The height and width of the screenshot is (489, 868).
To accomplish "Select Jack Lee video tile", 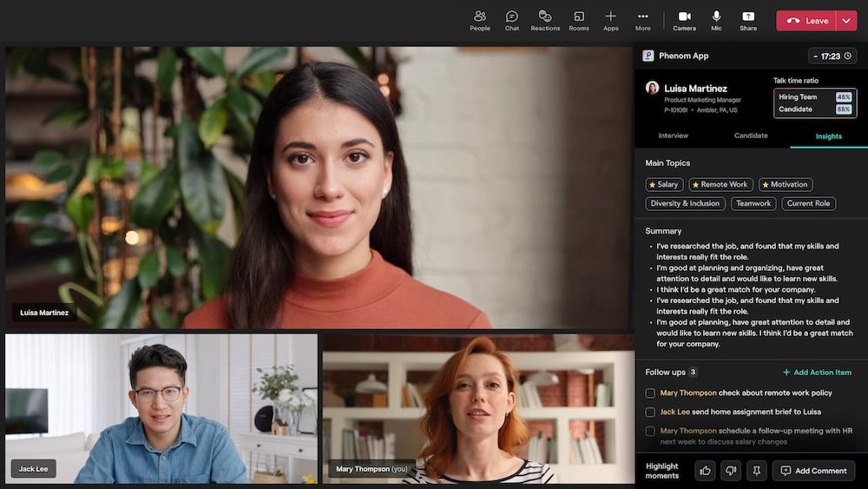I will click(x=161, y=409).
